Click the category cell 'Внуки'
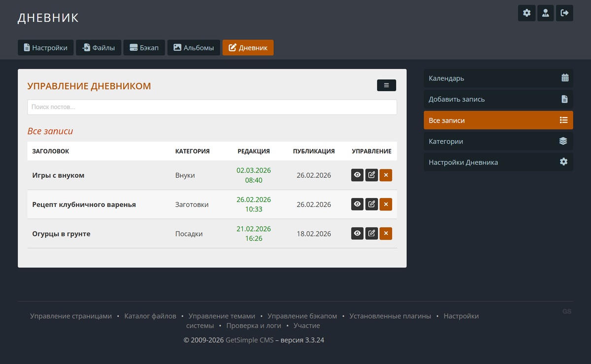 pos(185,175)
